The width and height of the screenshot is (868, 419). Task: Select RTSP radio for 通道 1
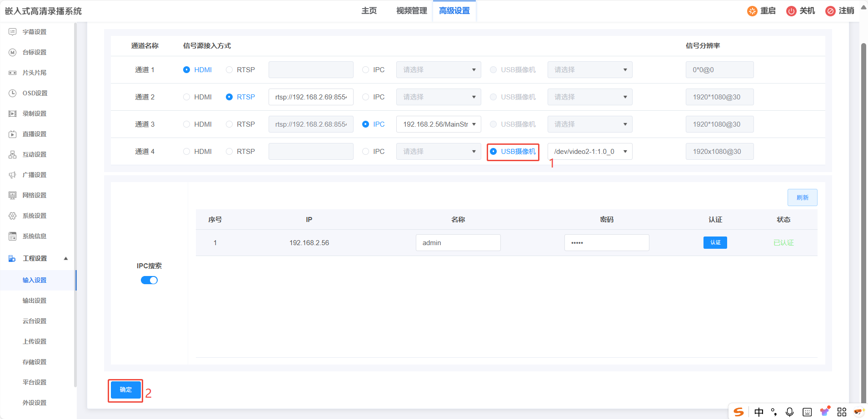pyautogui.click(x=229, y=69)
